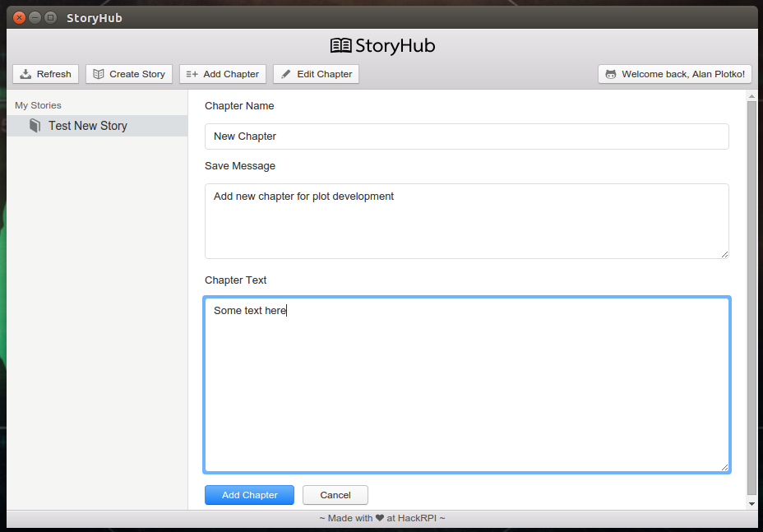Click inside the Save Message box

(465, 220)
